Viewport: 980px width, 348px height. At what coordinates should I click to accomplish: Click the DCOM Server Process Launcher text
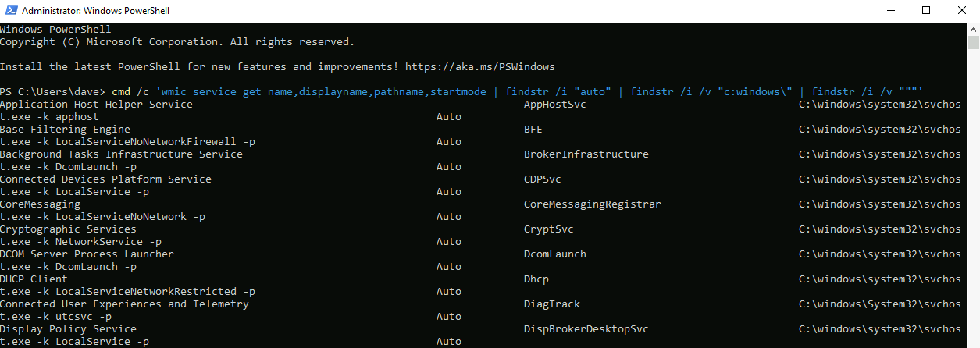coord(87,254)
